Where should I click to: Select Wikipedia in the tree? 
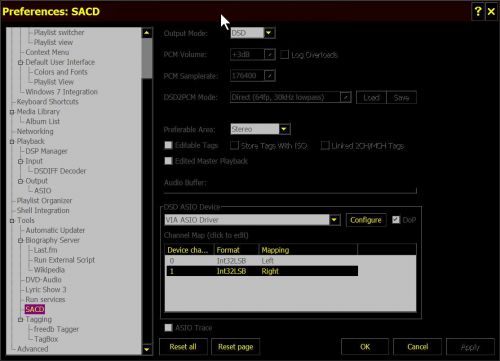coord(49,270)
